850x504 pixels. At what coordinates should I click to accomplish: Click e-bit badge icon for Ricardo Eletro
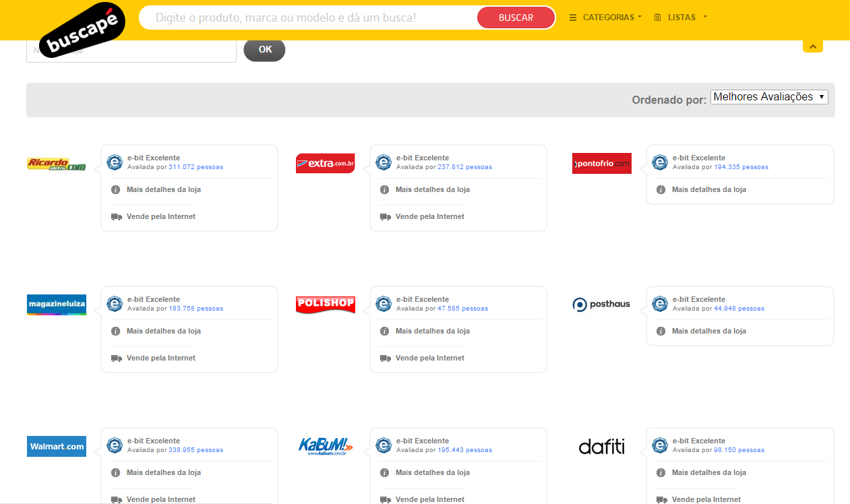[115, 162]
